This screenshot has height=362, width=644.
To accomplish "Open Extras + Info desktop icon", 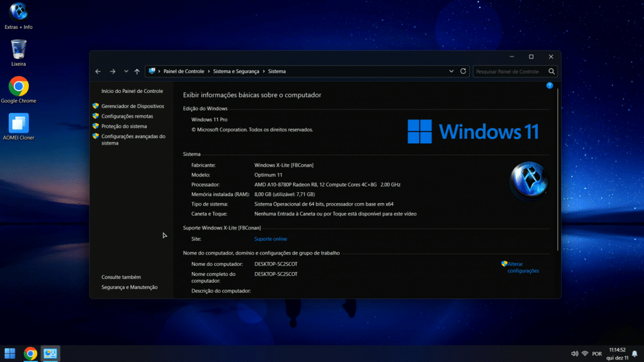I will coord(18,12).
